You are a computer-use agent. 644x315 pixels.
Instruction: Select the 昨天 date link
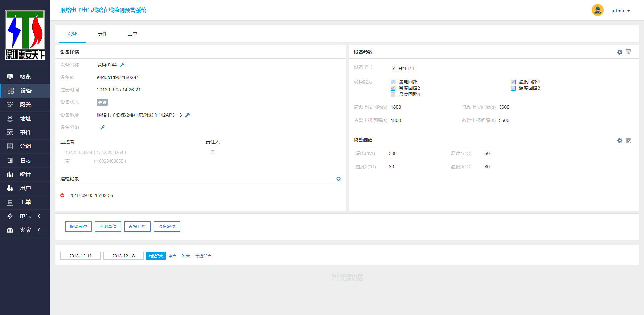[186, 256]
